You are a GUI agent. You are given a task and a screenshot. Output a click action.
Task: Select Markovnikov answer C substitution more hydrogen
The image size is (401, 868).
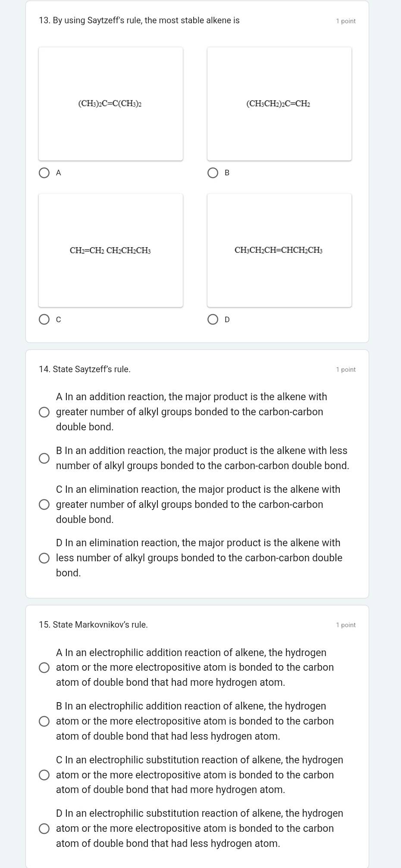pos(44,775)
